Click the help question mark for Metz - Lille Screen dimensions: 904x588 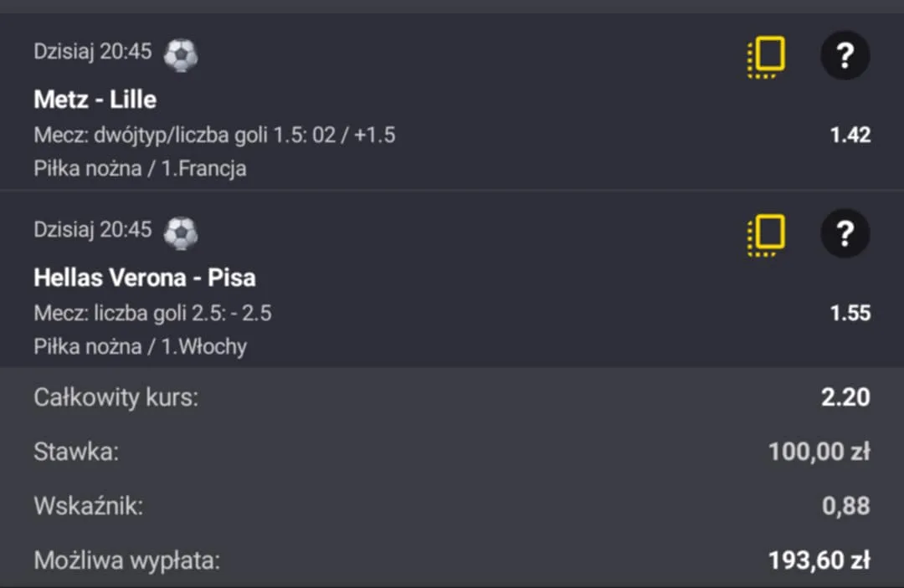[845, 55]
